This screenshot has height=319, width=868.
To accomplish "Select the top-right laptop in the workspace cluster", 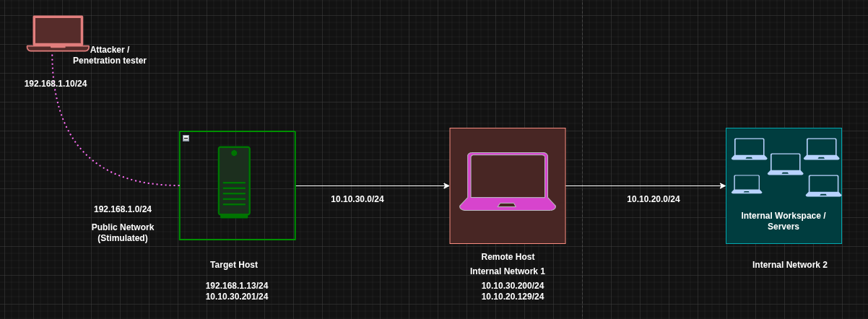I will coord(821,149).
